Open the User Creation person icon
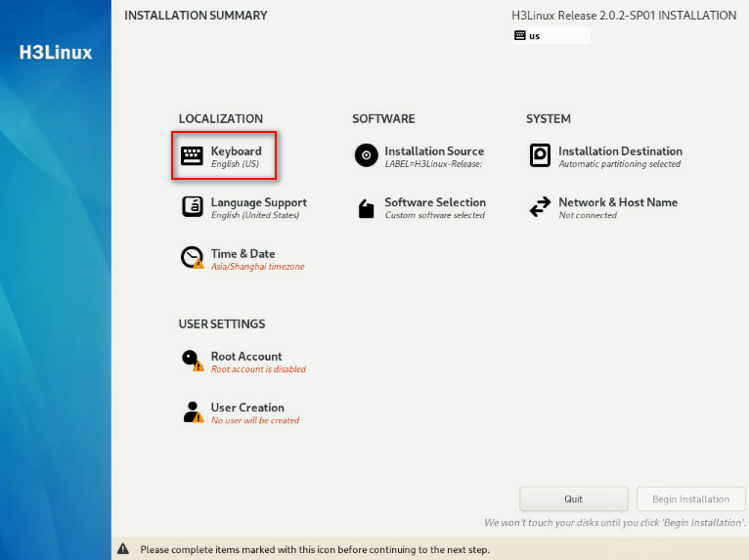 click(193, 412)
